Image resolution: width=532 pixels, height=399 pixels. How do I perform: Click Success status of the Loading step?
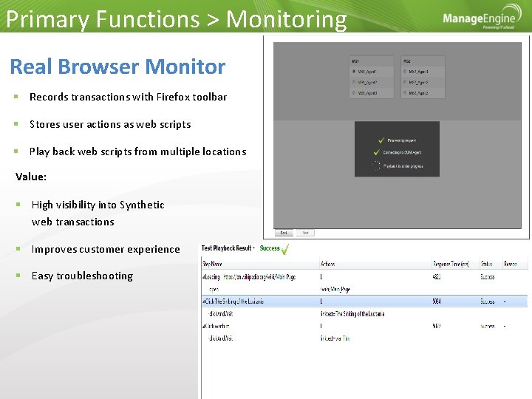[x=488, y=277]
